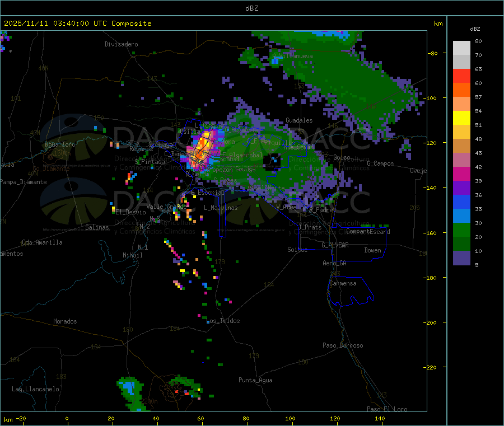Click the 'S_Pintada' map label
The width and height of the screenshot is (504, 426).
point(150,162)
